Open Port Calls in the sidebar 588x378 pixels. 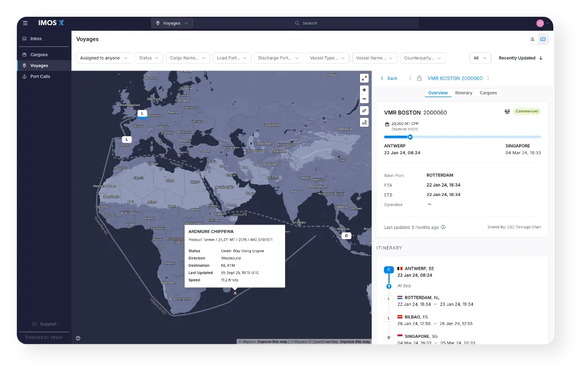click(40, 76)
